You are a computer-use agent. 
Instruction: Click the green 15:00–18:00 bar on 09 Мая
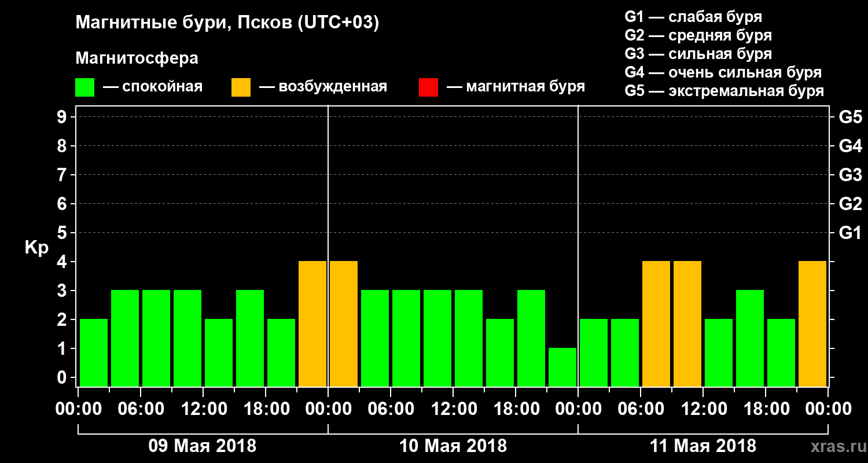coord(250,338)
